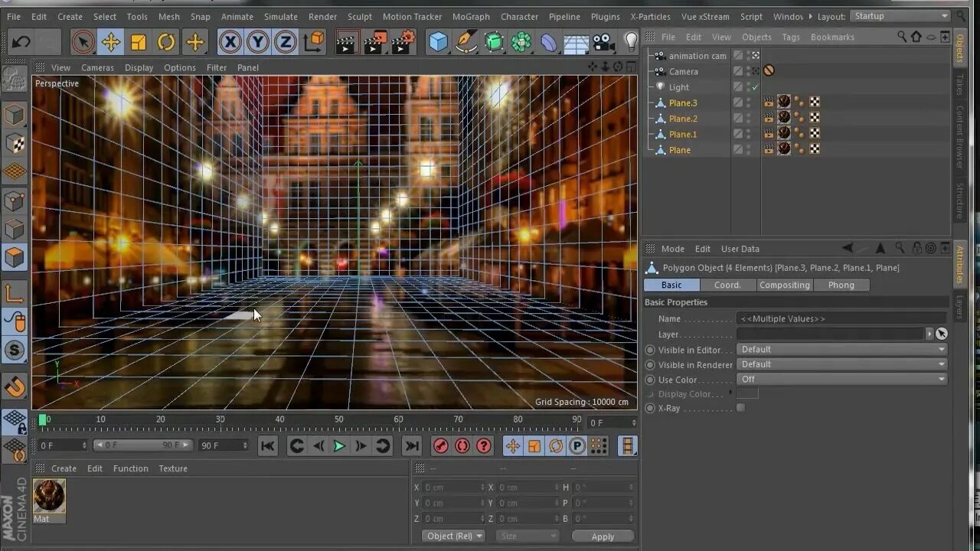This screenshot has height=551, width=980.
Task: Click the Name field with Multiple Values
Action: (x=841, y=318)
